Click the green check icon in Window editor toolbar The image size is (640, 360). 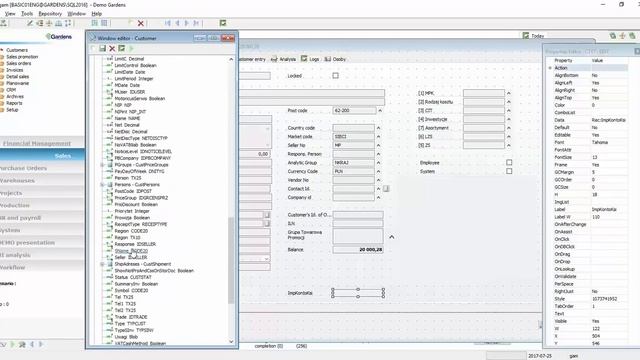pos(122,49)
